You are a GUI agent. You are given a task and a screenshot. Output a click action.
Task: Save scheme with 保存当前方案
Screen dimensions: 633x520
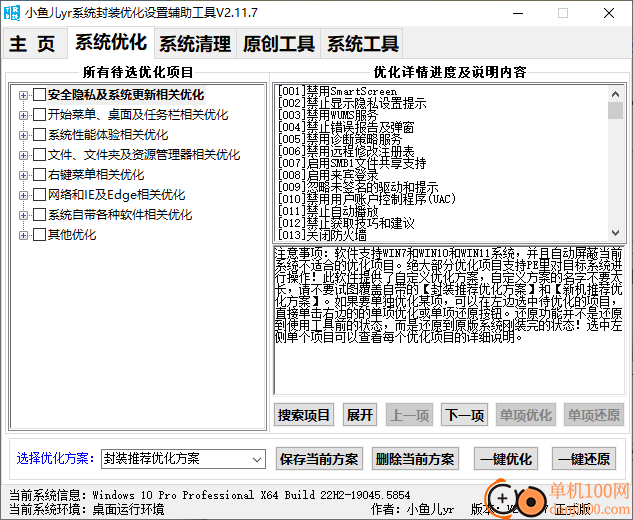[x=319, y=459]
